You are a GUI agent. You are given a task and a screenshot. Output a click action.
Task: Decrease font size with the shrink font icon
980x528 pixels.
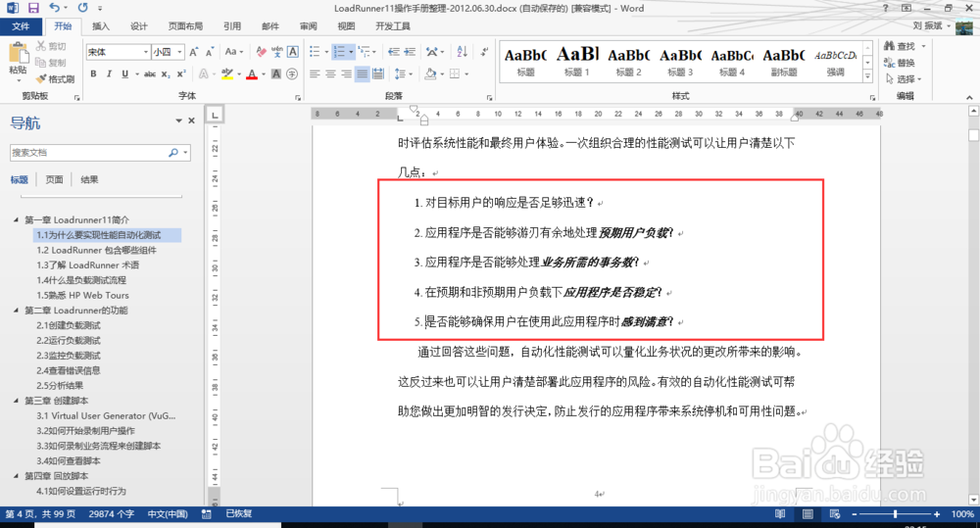(210, 52)
